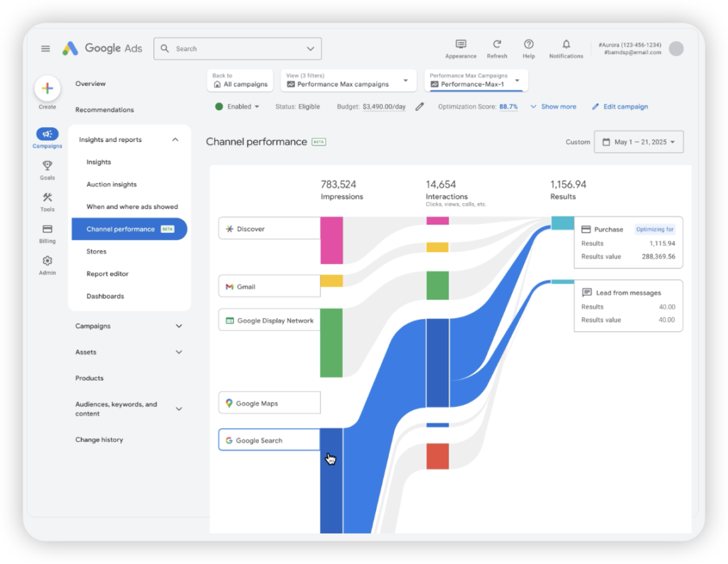Open Dashboards
The width and height of the screenshot is (728, 564).
tap(105, 296)
